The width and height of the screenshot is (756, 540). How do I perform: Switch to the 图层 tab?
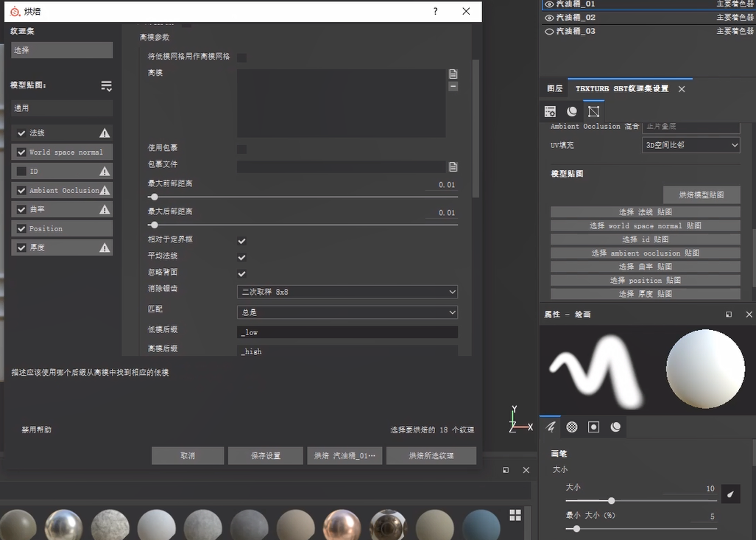click(554, 88)
